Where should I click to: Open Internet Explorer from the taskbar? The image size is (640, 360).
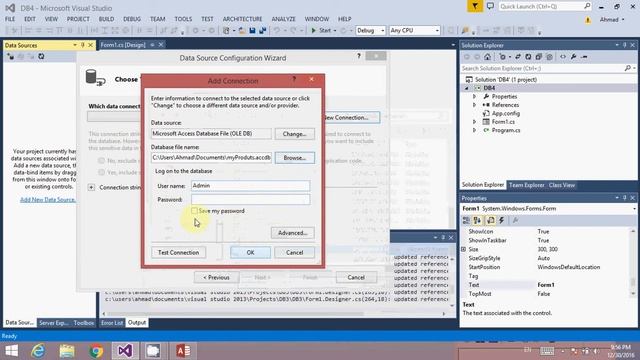click(38, 351)
